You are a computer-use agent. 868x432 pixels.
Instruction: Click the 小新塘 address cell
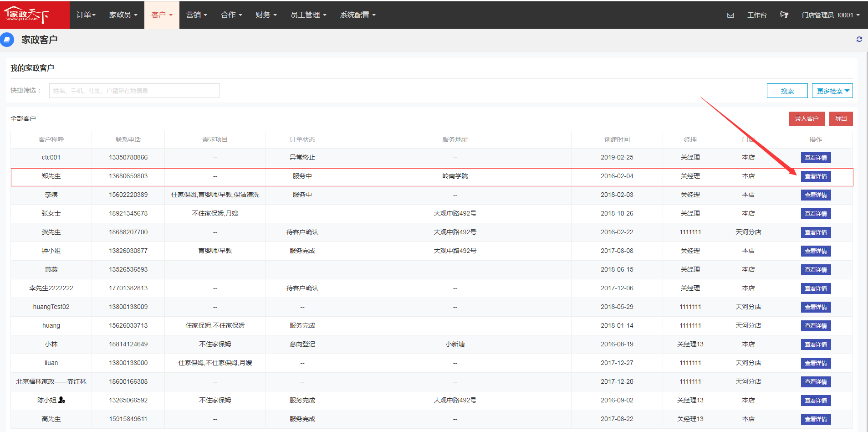pyautogui.click(x=455, y=344)
